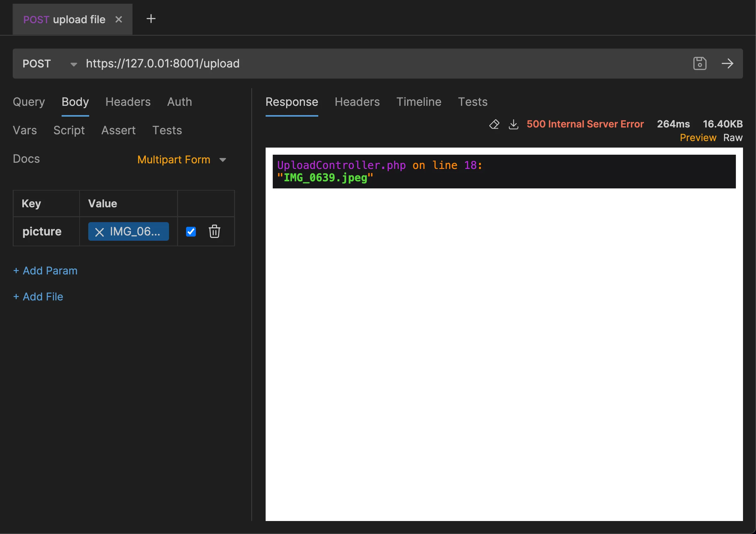
Task: Click the Add File link
Action: click(38, 296)
